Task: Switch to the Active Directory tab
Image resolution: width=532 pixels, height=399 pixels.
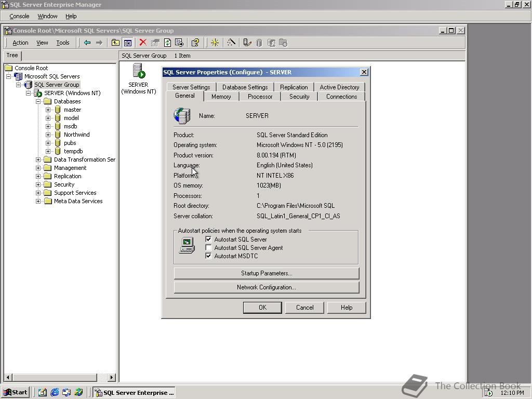Action: 339,87
